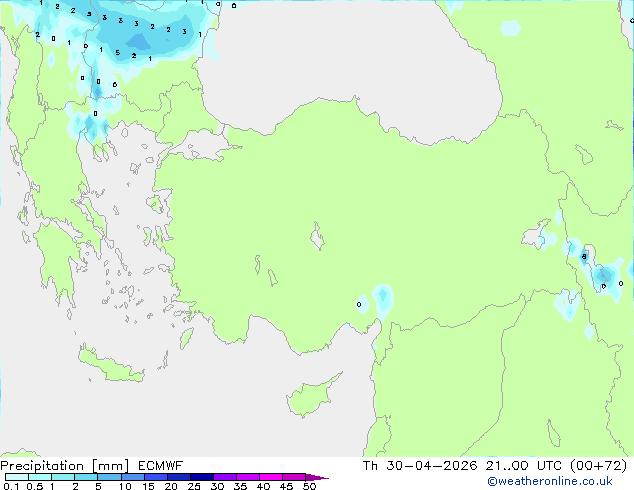Click the 20–25 mm legend color box
Image resolution: width=634 pixels, height=490 pixels.
tap(179, 477)
